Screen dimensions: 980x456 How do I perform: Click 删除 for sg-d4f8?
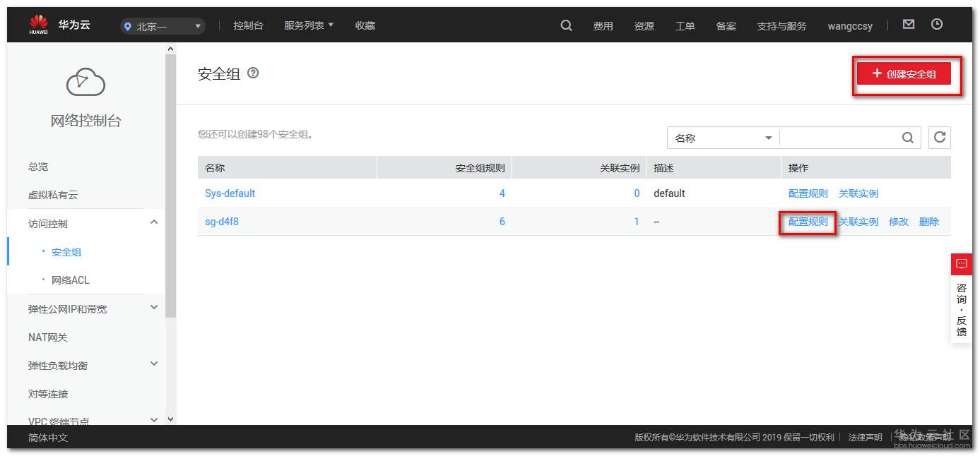click(929, 222)
